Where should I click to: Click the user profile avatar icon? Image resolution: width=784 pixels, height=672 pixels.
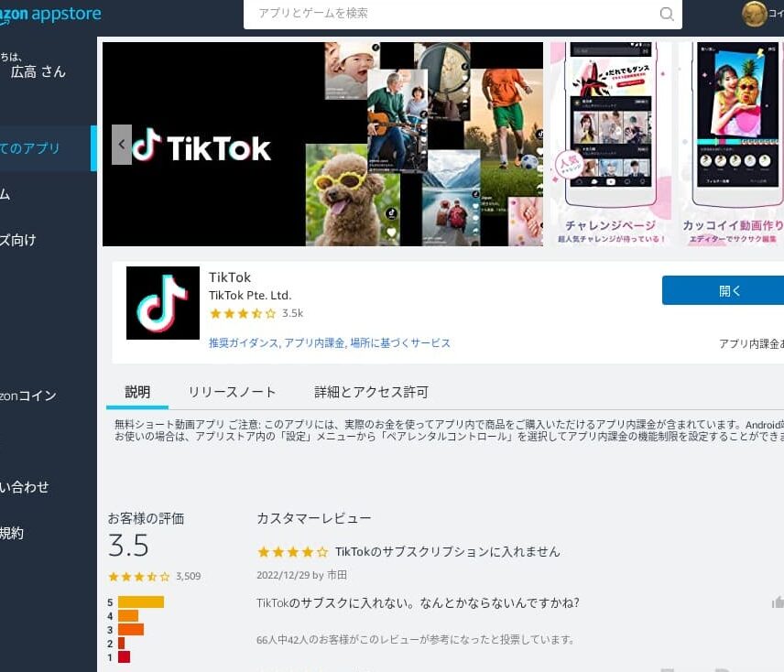754,14
